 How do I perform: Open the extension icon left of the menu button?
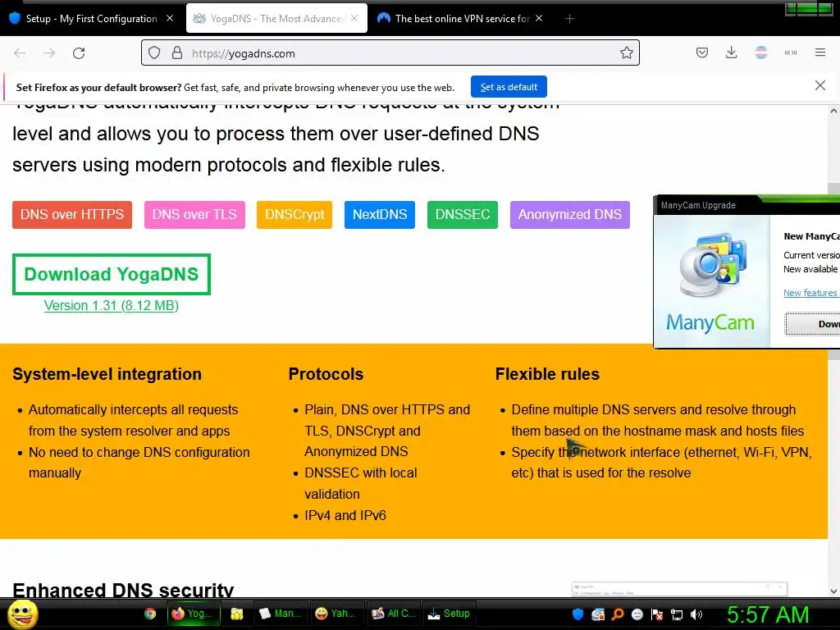point(791,52)
